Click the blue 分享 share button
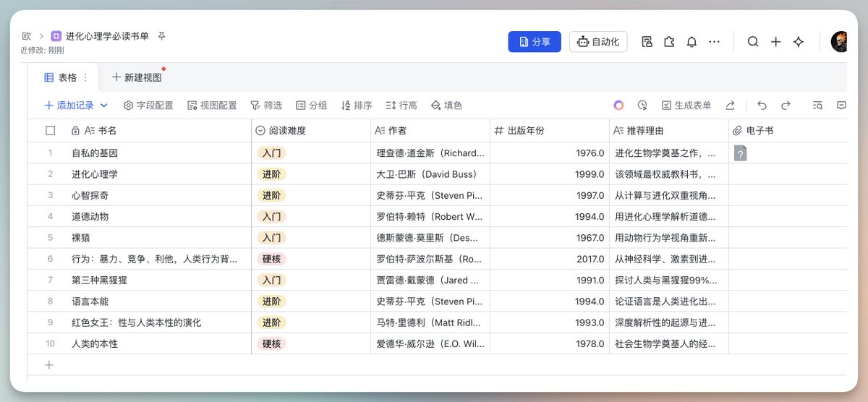868x402 pixels. [x=535, y=42]
